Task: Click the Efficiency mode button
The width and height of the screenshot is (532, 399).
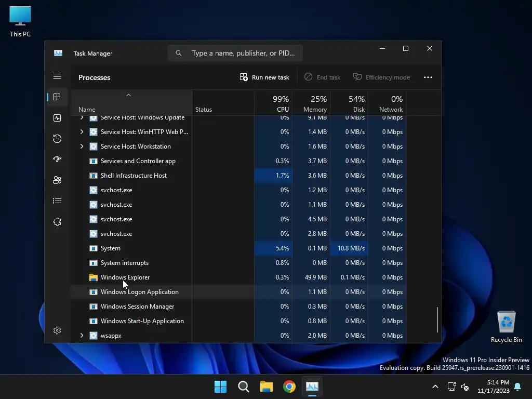Action: click(382, 77)
